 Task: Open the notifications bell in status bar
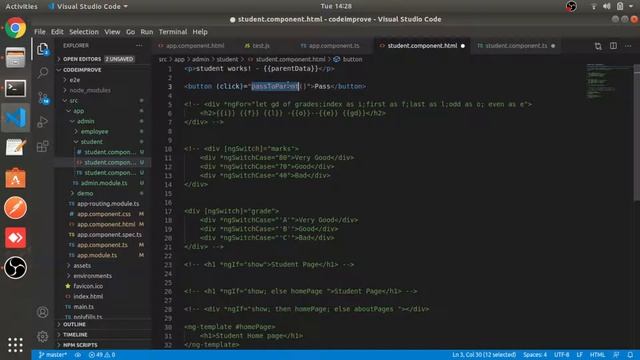pos(630,355)
